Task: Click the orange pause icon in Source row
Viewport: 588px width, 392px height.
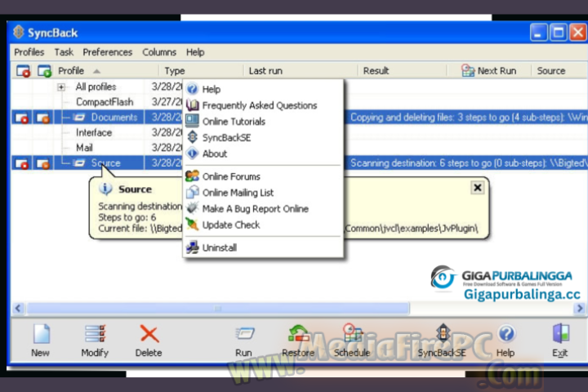Action: 42,163
